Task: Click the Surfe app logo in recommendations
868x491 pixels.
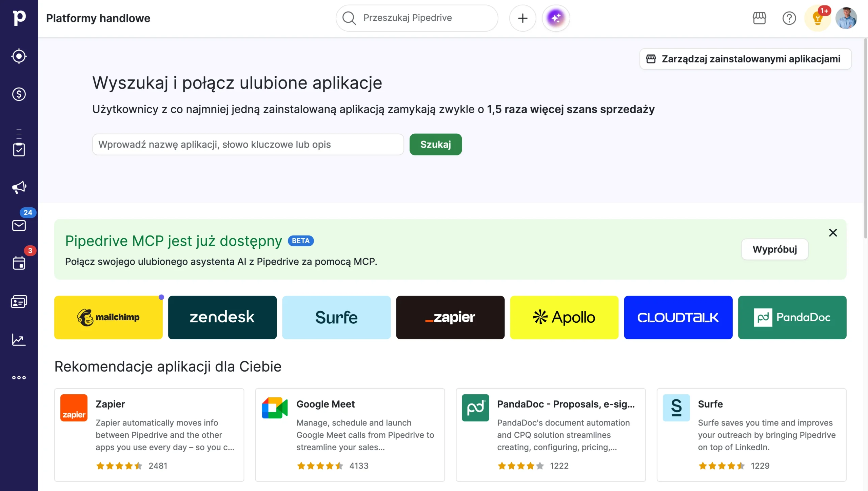Action: (x=676, y=408)
